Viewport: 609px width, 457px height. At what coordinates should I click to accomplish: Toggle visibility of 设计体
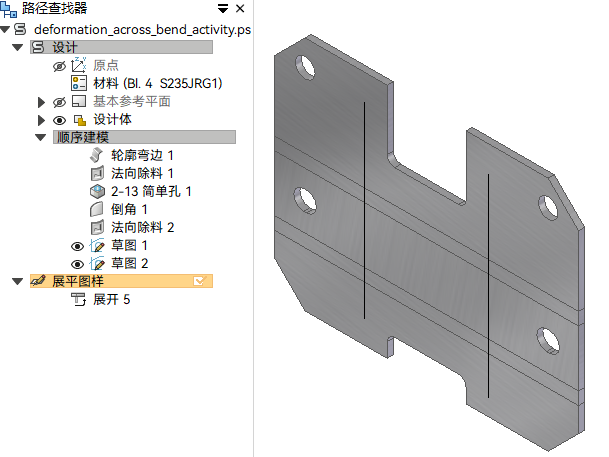coord(59,120)
